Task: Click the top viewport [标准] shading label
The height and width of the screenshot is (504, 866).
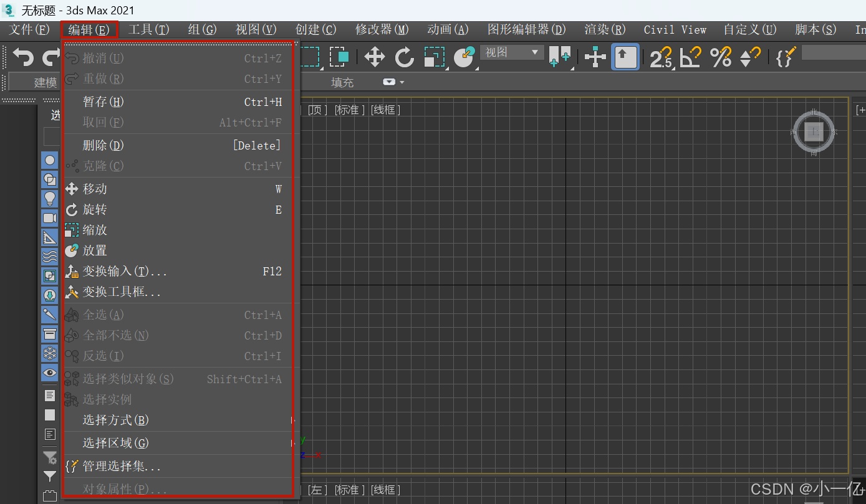Action: coord(350,110)
